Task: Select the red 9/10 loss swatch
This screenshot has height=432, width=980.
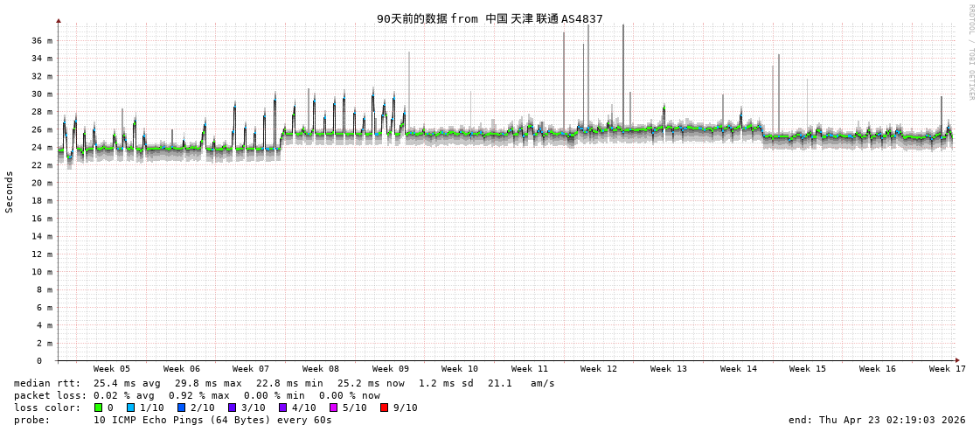Action: (384, 408)
